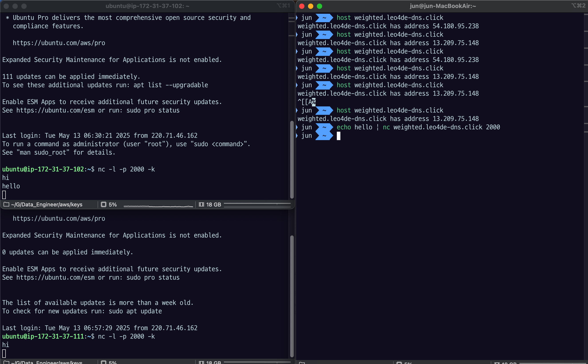Image resolution: width=588 pixels, height=364 pixels.
Task: Click the 18 GB memory usage label
Action: (213, 205)
